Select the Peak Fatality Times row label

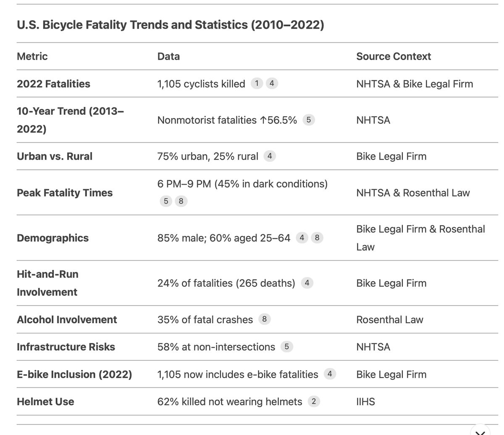click(x=65, y=192)
